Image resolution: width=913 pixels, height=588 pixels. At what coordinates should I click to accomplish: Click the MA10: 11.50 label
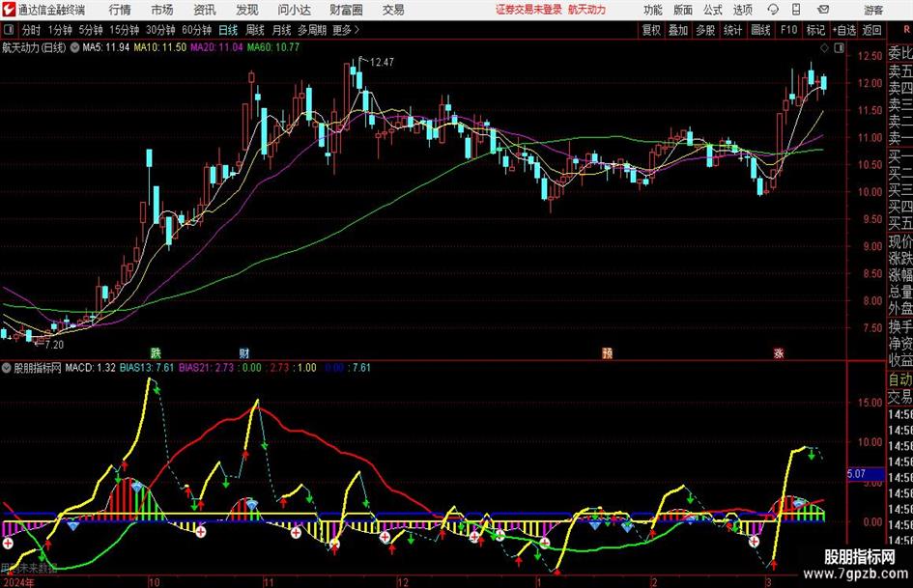pos(160,47)
